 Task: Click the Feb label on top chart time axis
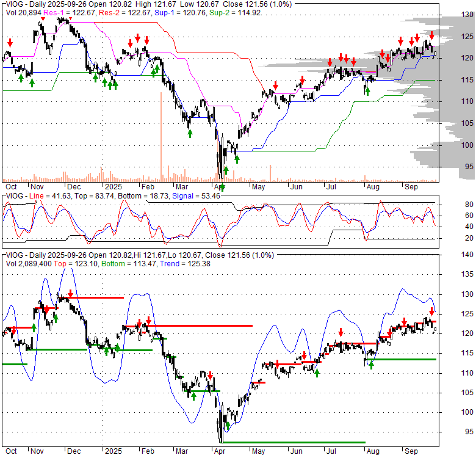(148, 187)
